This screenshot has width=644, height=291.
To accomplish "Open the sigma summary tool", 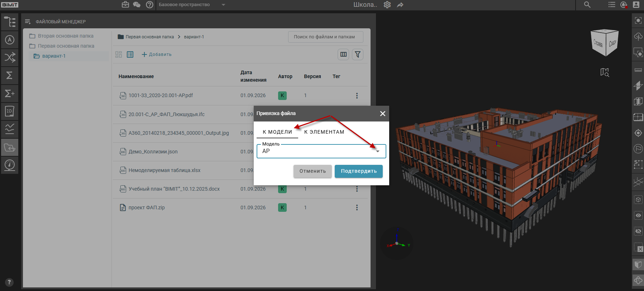I will pyautogui.click(x=10, y=75).
